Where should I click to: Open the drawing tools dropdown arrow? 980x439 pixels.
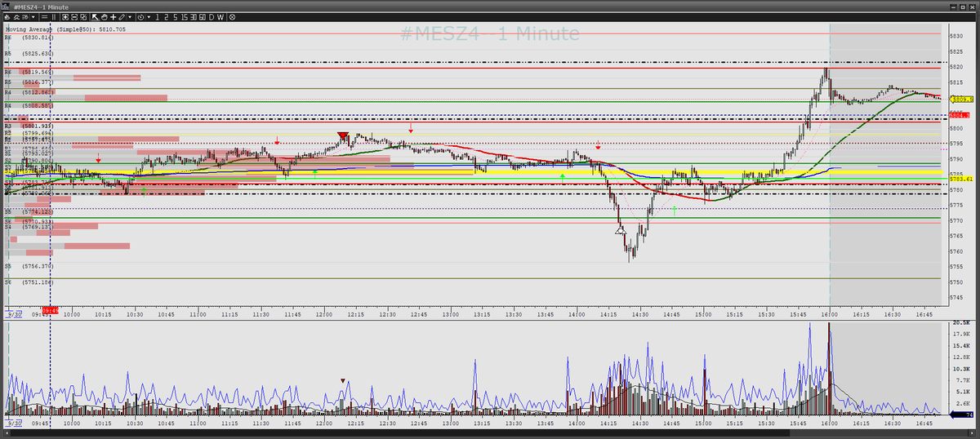[130, 17]
